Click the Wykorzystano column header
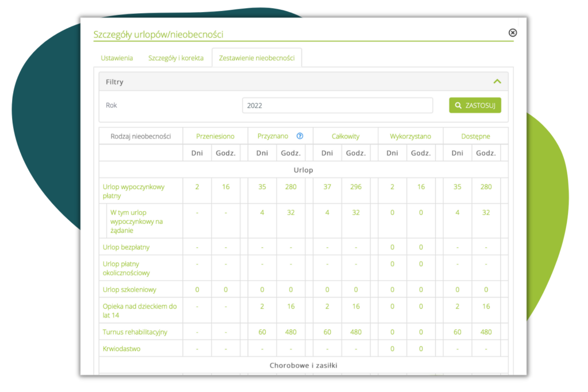The image size is (588, 392). coord(410,136)
